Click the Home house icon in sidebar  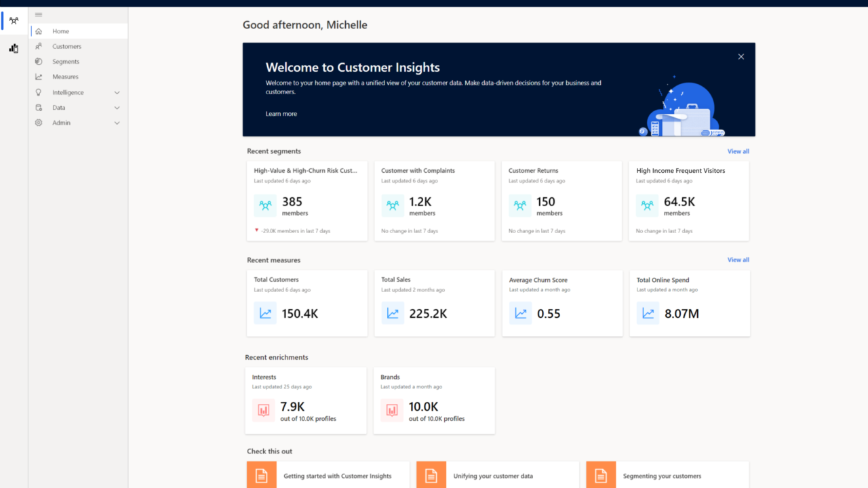click(x=39, y=31)
